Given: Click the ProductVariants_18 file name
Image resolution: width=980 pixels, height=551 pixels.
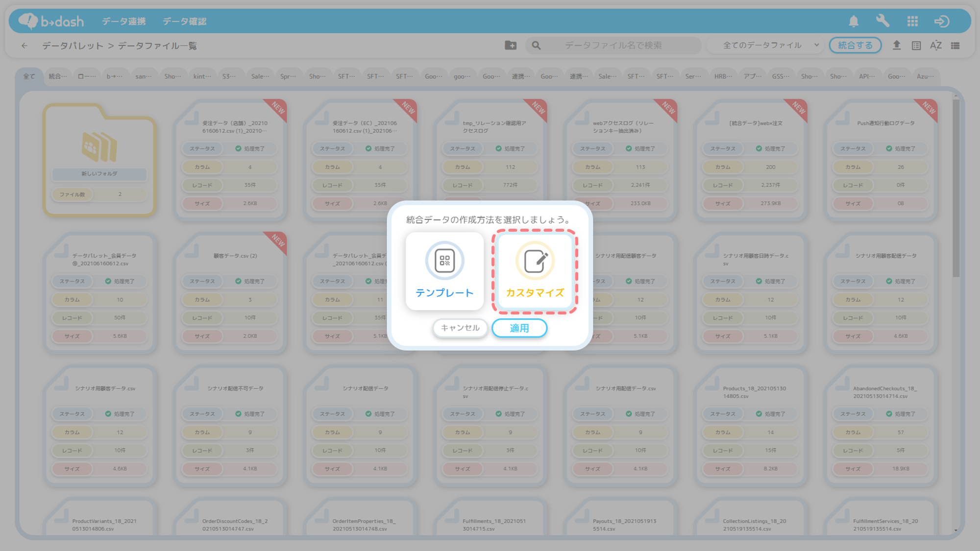Looking at the screenshot, I should pyautogui.click(x=104, y=525).
